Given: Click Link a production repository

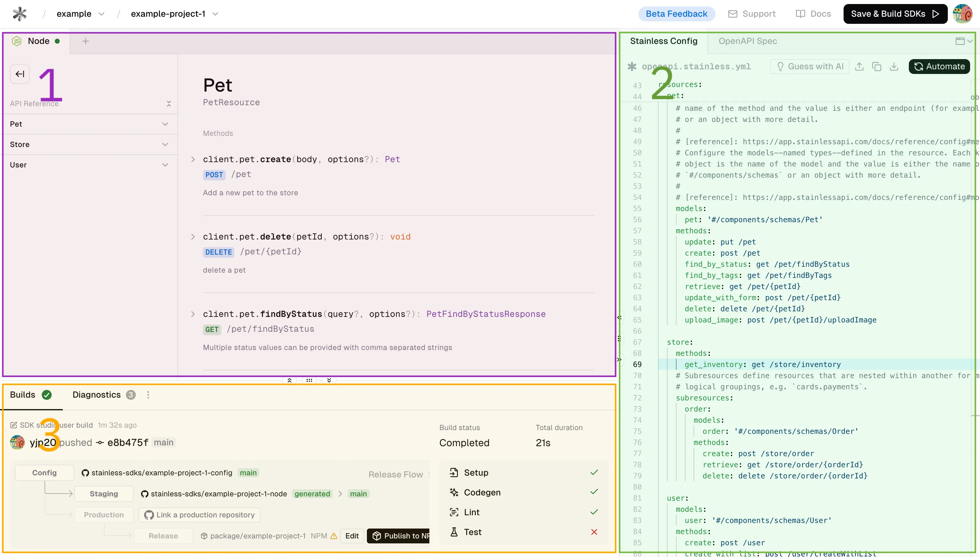Looking at the screenshot, I should click(199, 515).
